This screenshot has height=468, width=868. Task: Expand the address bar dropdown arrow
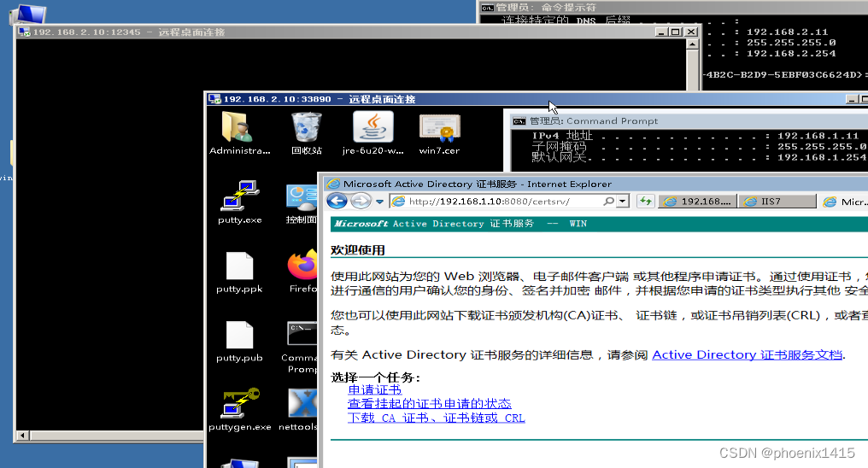pos(624,202)
